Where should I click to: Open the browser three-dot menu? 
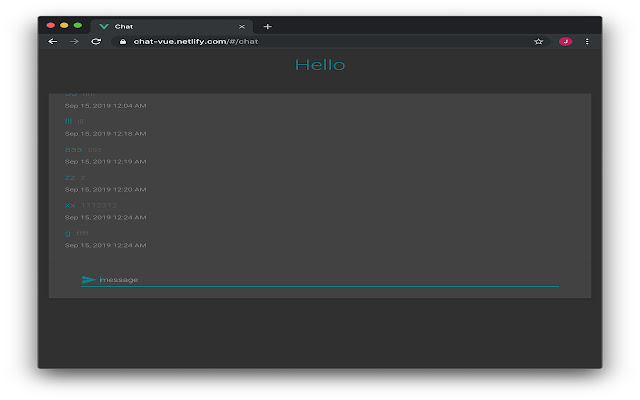click(587, 42)
